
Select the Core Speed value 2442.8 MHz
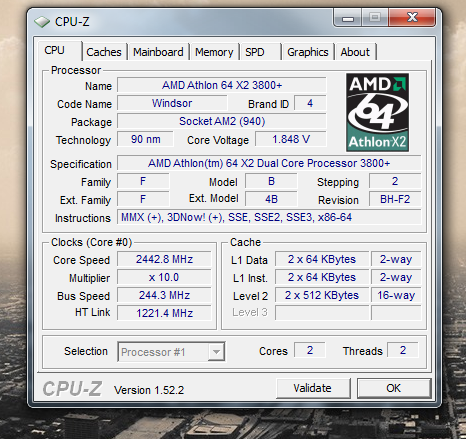pos(164,259)
